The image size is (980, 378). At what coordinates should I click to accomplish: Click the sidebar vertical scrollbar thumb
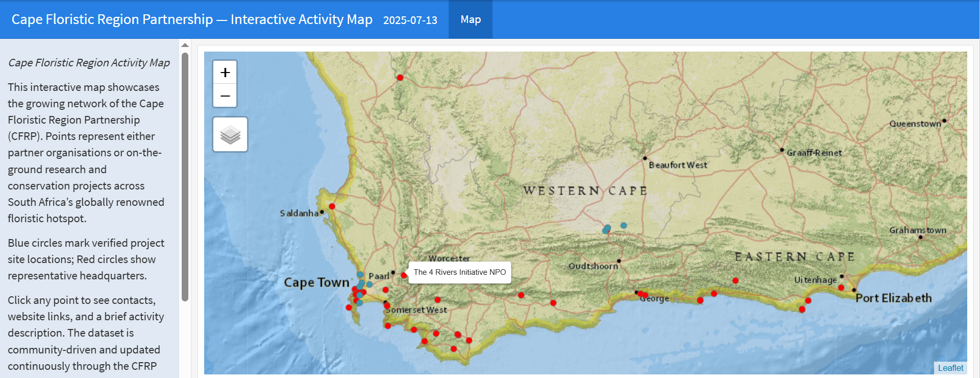click(x=185, y=176)
